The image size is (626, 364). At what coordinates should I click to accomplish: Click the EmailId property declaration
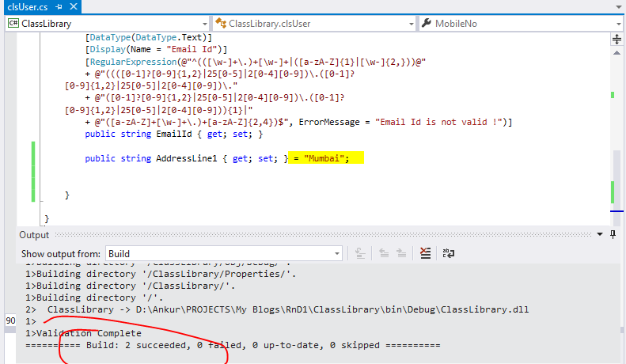click(173, 134)
